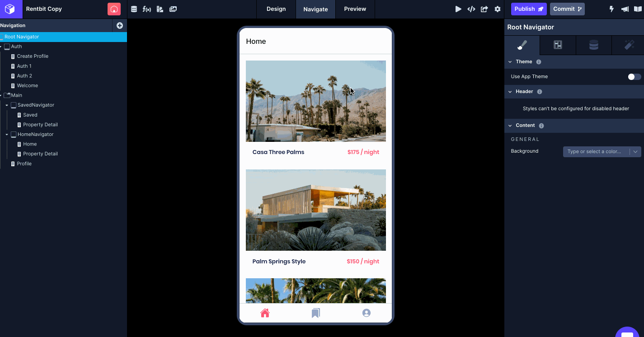Click the Publish button
This screenshot has width=644, height=337.
click(x=528, y=9)
